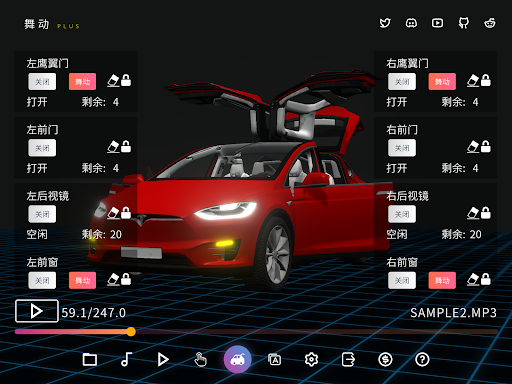Click 舞动 button under 左鹰翼门
This screenshot has width=512, height=384.
tap(82, 82)
